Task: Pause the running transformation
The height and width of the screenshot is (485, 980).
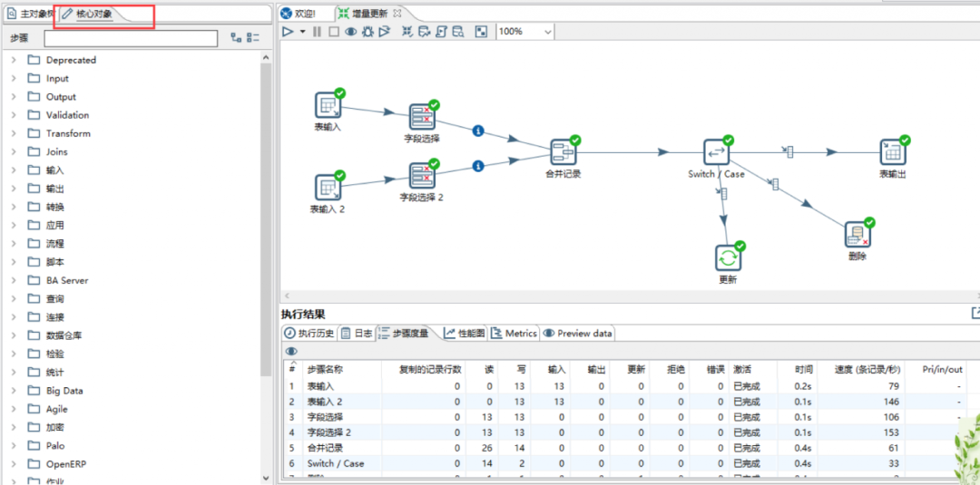Action: (318, 31)
